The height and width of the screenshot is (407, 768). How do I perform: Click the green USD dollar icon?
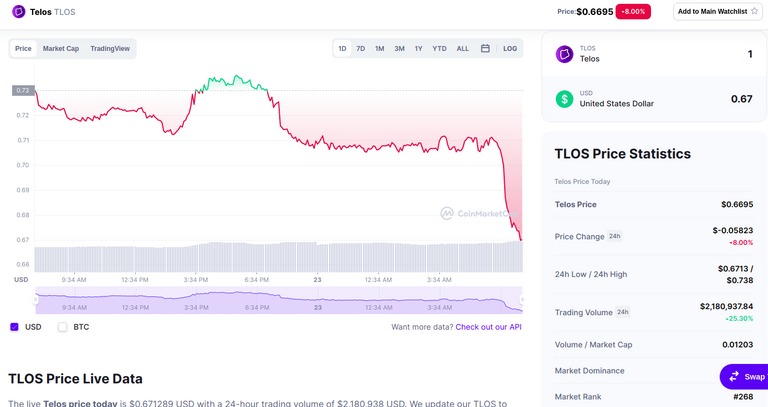tap(564, 99)
